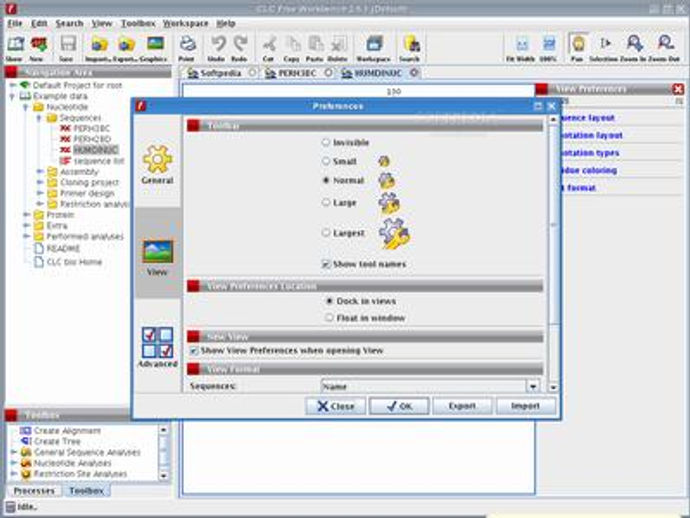
Task: Click the Cut scissors icon
Action: pyautogui.click(x=268, y=48)
